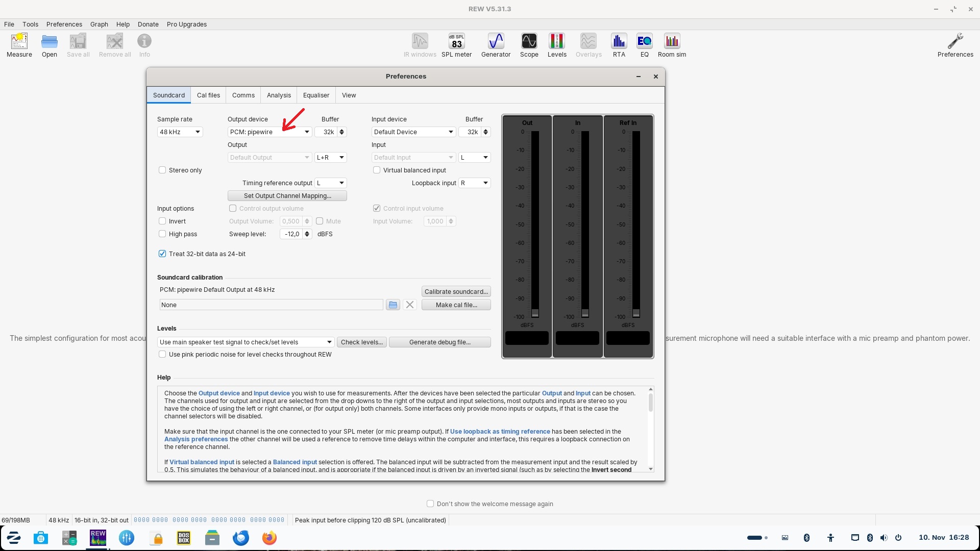Open the Graph menu
Image resolution: width=980 pixels, height=551 pixels.
99,24
